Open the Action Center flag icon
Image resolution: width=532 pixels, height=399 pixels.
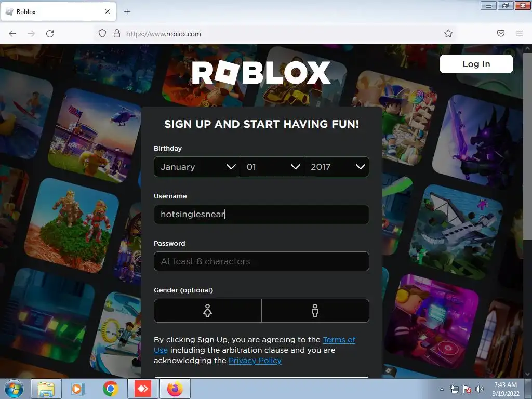point(467,389)
